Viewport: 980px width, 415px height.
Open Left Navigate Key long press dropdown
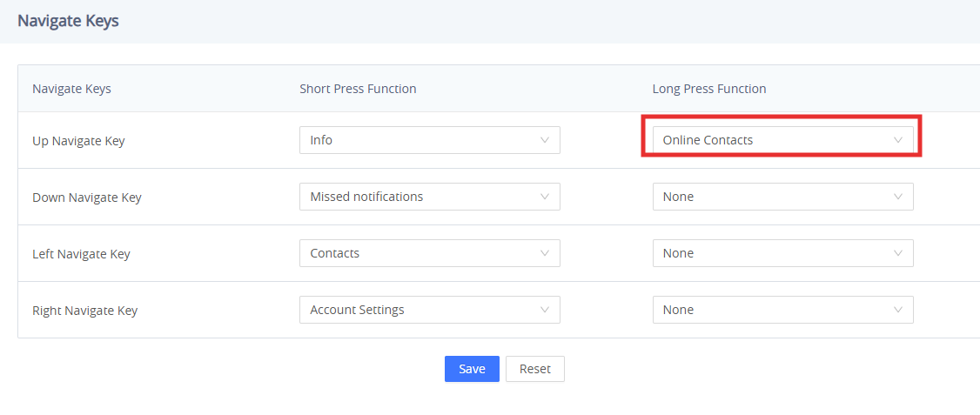(x=782, y=253)
